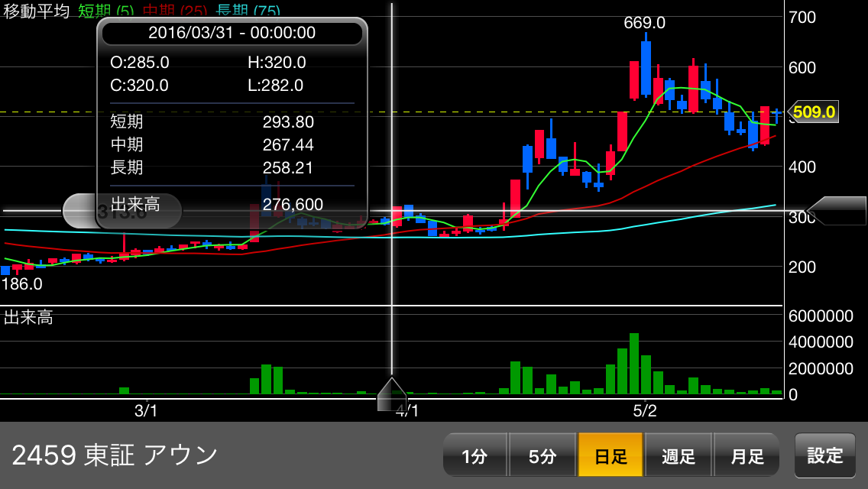Tap the cyan 長期 (75) legend
Screen dimensions: 868x489
248,11
